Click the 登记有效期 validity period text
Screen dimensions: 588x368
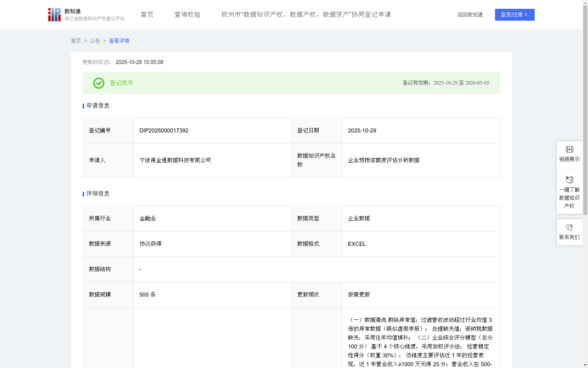446,83
